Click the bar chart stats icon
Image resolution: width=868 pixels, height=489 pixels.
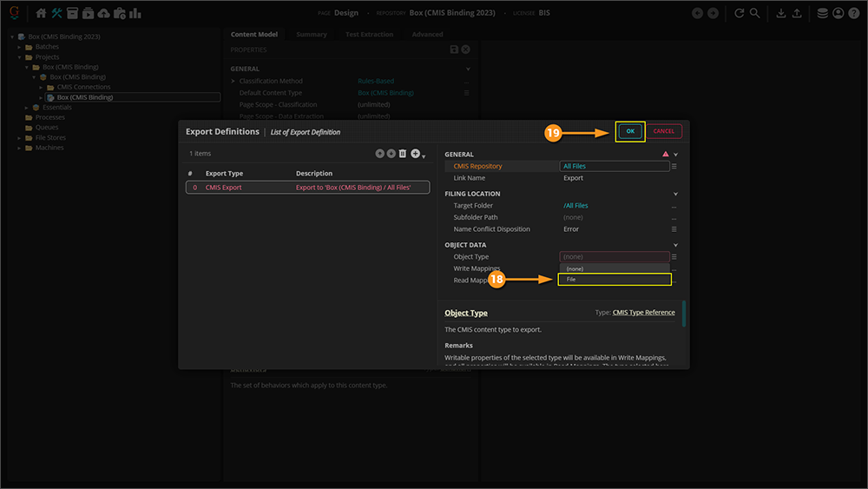click(135, 13)
